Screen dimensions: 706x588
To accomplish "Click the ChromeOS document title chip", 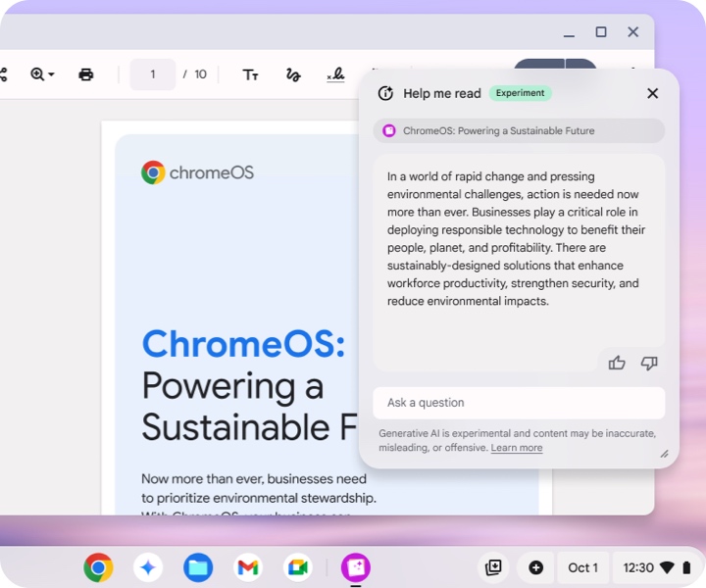I will coord(519,130).
